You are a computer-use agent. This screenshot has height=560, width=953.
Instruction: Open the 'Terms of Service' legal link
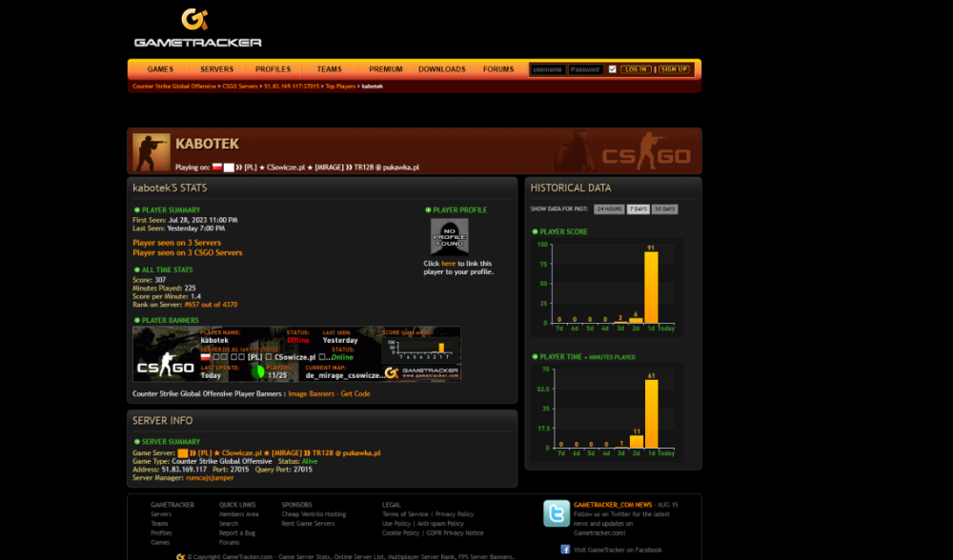point(405,514)
